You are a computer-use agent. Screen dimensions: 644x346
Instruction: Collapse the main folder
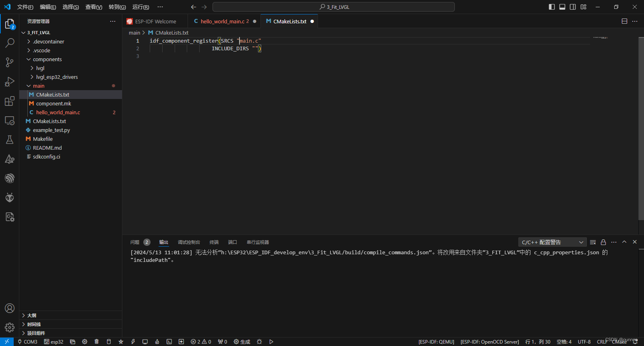70,86
